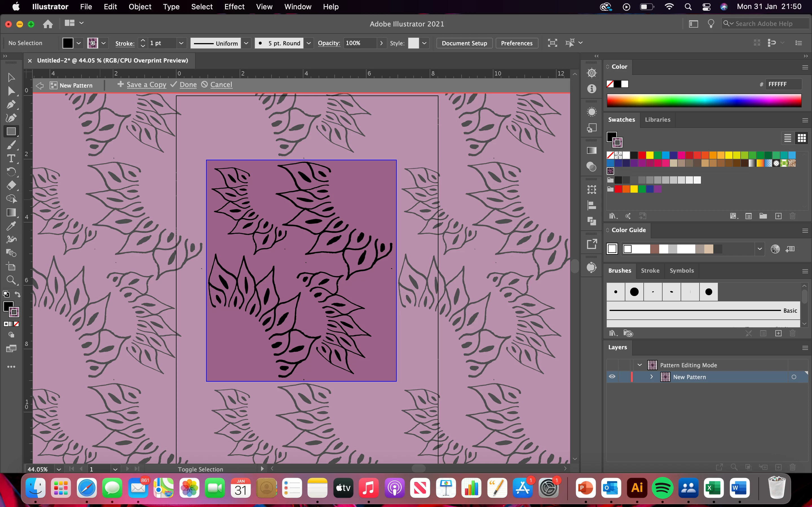
Task: Open the Uniform stroke profile dropdown
Action: click(x=246, y=43)
